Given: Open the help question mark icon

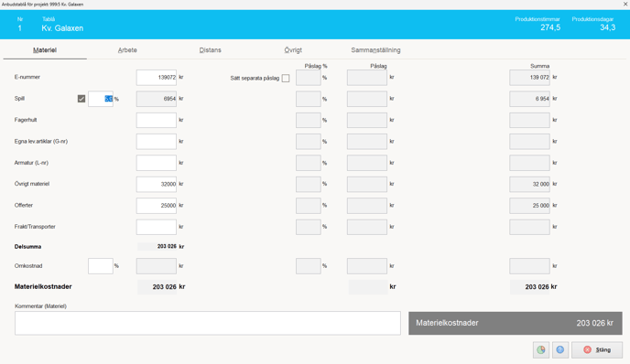Looking at the screenshot, I should tap(560, 350).
